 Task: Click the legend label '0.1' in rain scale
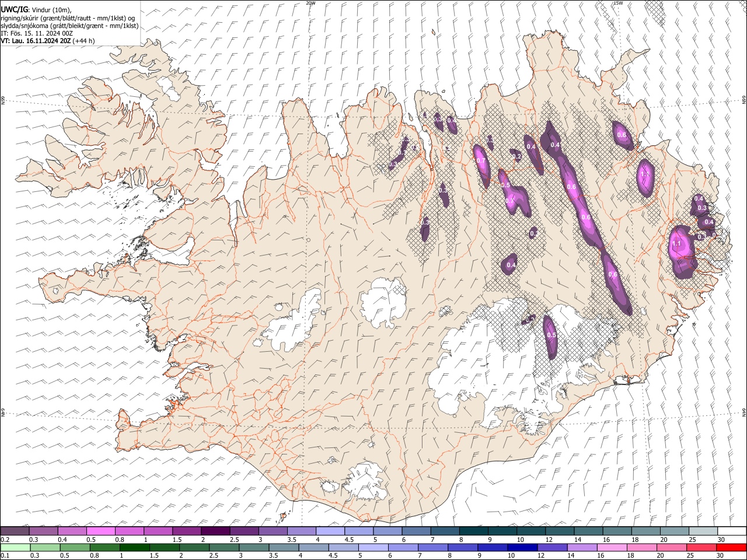tap(4, 556)
